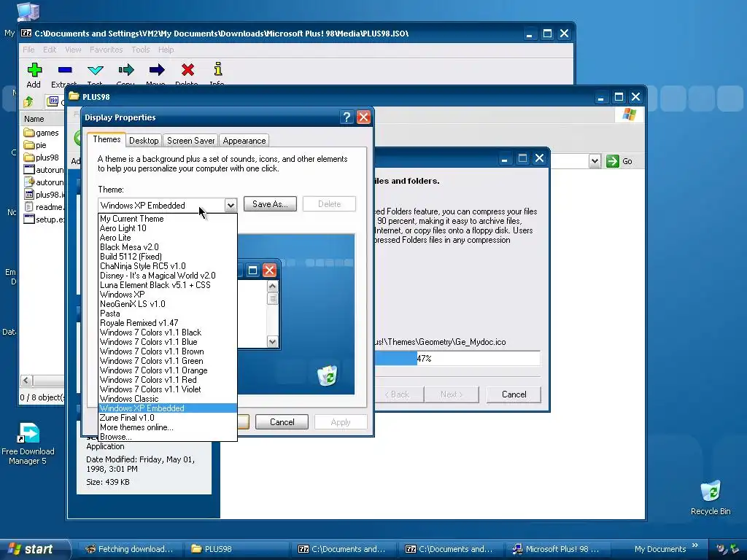This screenshot has height=560, width=747.
Task: Choose NeoGeniX LS v1.0 theme
Action: click(x=167, y=304)
